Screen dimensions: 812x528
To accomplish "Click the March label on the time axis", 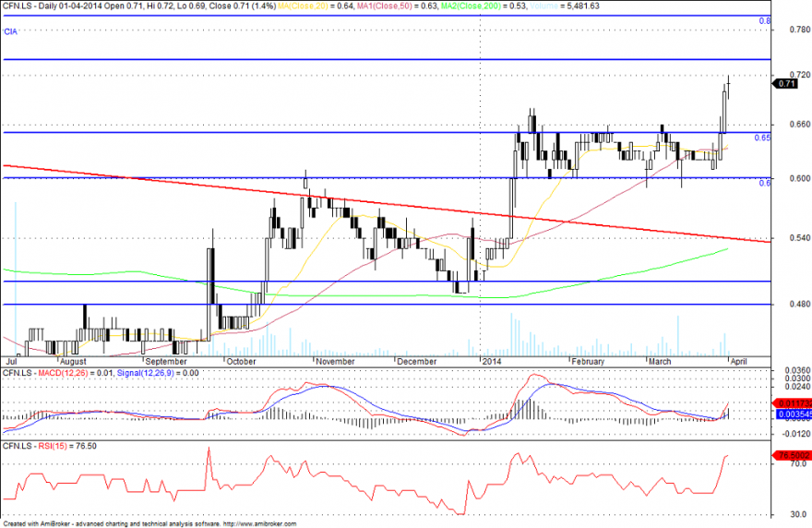I will (660, 361).
